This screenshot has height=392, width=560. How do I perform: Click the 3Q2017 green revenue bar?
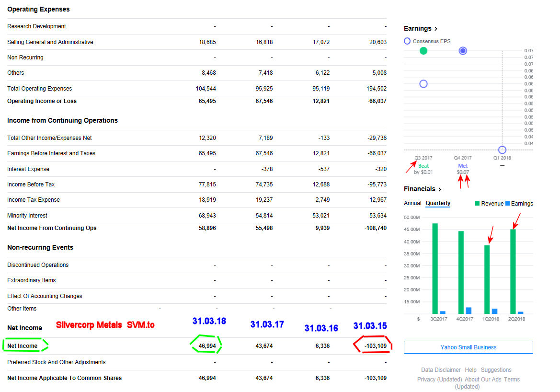click(x=435, y=268)
